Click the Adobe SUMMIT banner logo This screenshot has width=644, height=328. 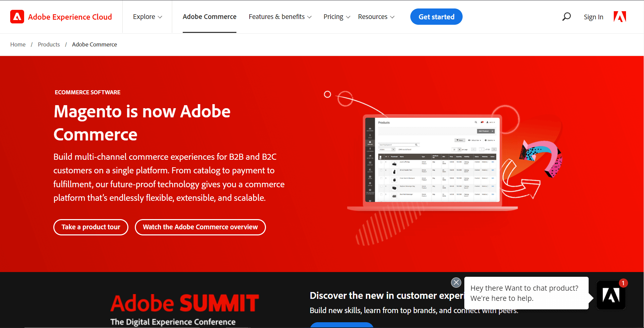click(185, 303)
